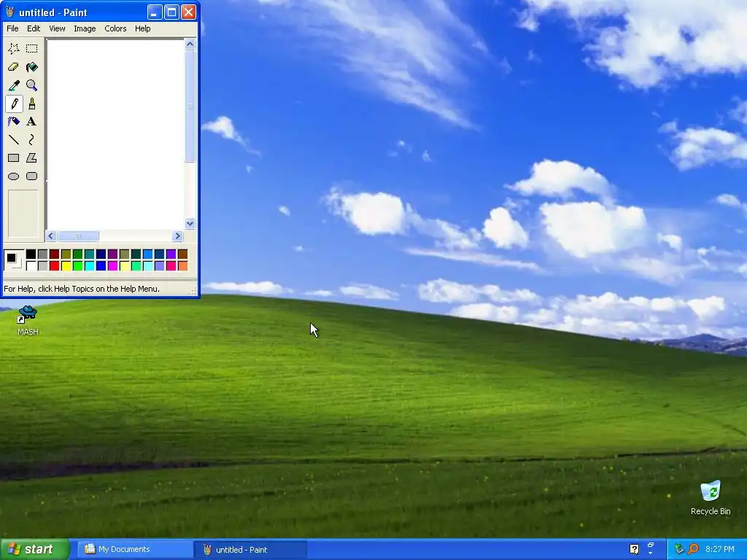
Task: Open the View menu
Action: coord(57,28)
